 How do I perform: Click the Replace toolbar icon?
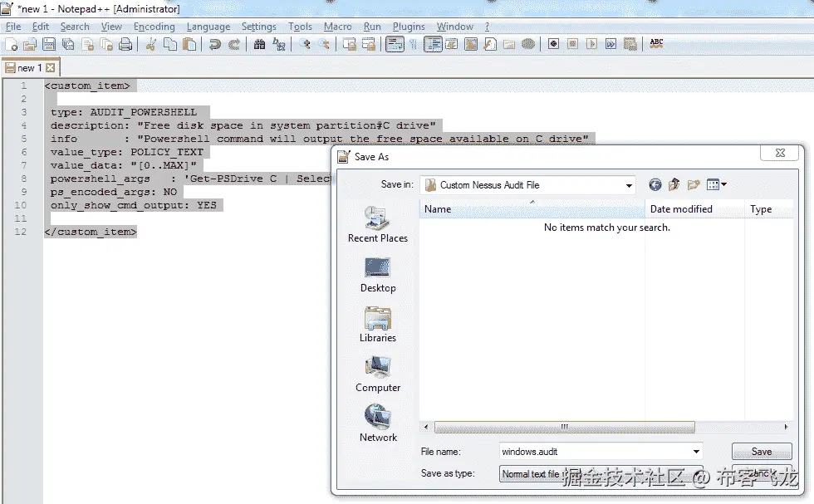pyautogui.click(x=279, y=45)
